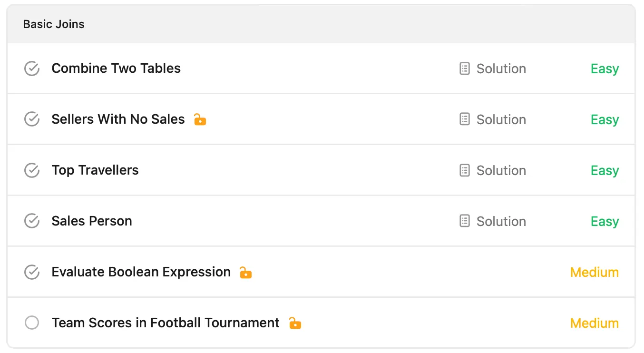Viewport: 644px width, 353px height.
Task: Open the Evaluate Boolean Expression problem
Action: click(141, 272)
